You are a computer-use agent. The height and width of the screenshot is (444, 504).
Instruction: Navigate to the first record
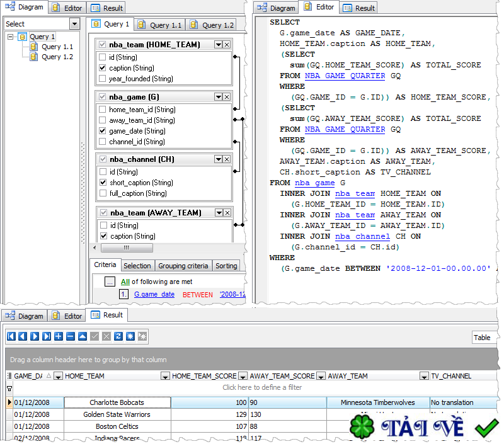click(x=11, y=336)
